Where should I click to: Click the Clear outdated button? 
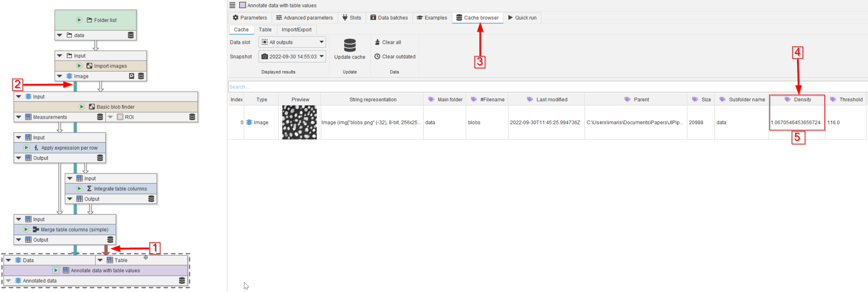tap(395, 56)
